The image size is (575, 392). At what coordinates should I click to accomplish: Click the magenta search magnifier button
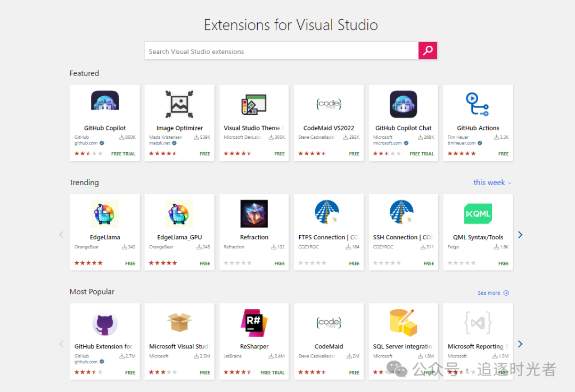click(428, 51)
